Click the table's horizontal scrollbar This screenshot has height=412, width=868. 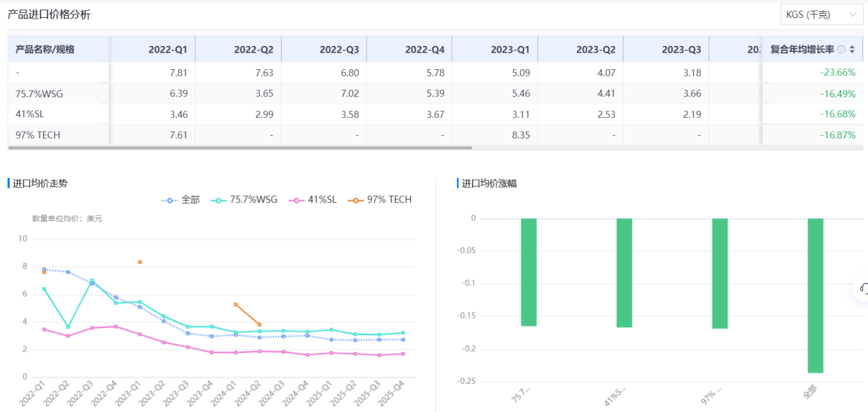pos(240,147)
